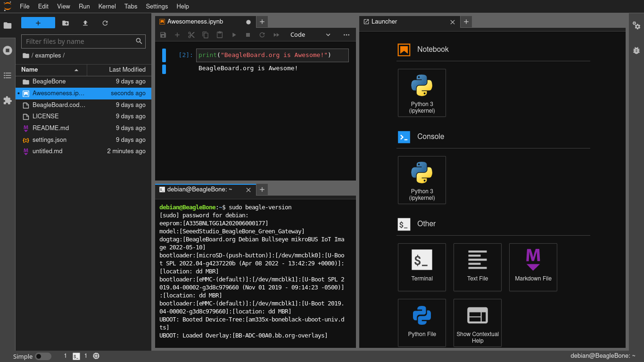The width and height of the screenshot is (644, 362).
Task: Click the terminals count status icon
Action: (x=76, y=356)
